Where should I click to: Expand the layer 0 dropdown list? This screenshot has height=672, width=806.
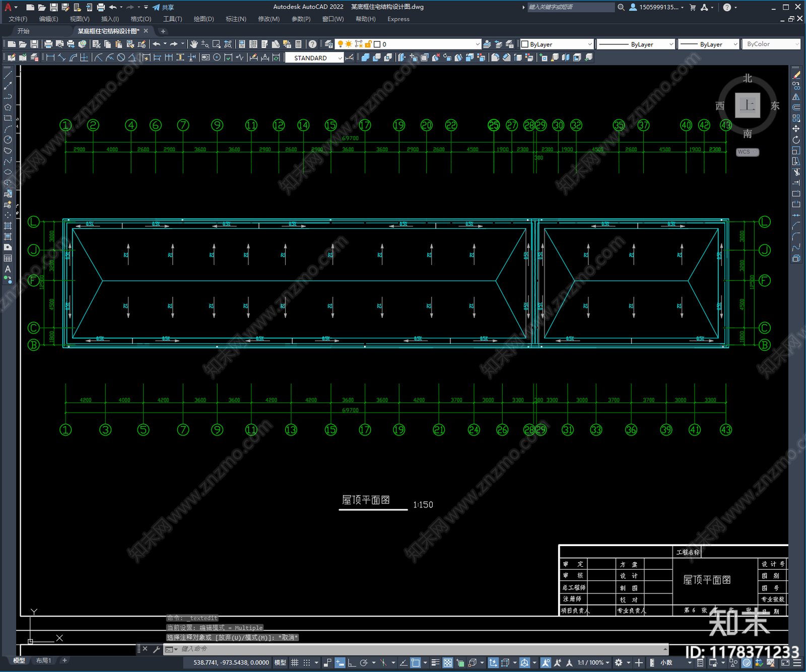click(478, 44)
